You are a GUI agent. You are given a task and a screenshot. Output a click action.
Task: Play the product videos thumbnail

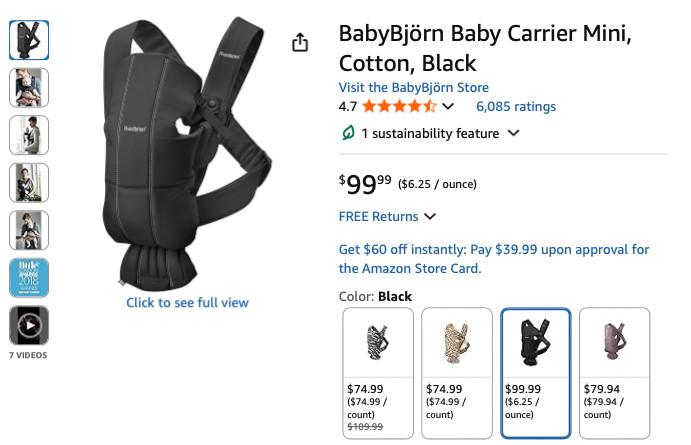pyautogui.click(x=28, y=325)
